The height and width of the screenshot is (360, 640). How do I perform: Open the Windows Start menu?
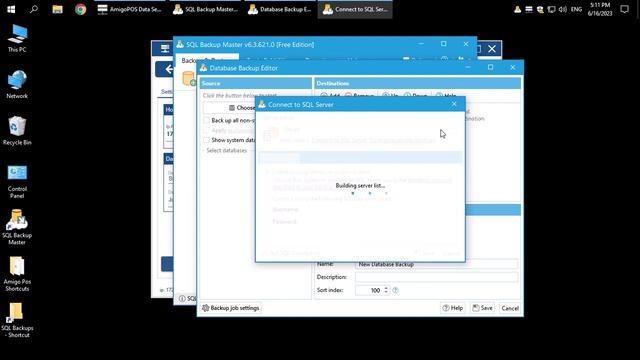click(11, 9)
